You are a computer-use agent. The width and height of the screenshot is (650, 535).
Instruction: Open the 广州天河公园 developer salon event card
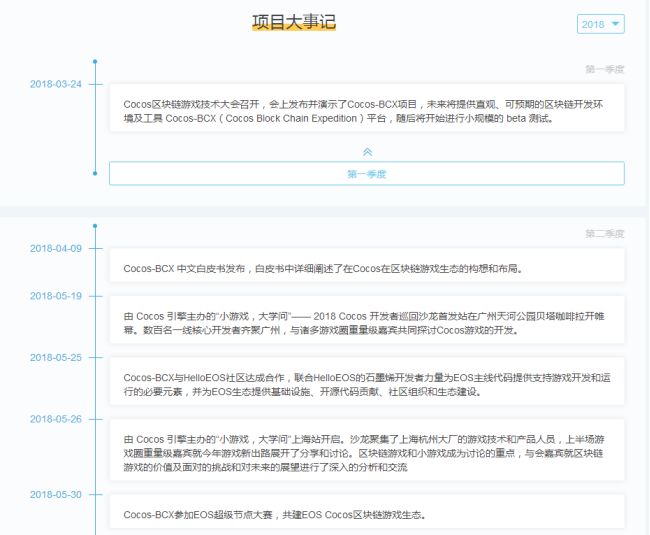point(366,320)
